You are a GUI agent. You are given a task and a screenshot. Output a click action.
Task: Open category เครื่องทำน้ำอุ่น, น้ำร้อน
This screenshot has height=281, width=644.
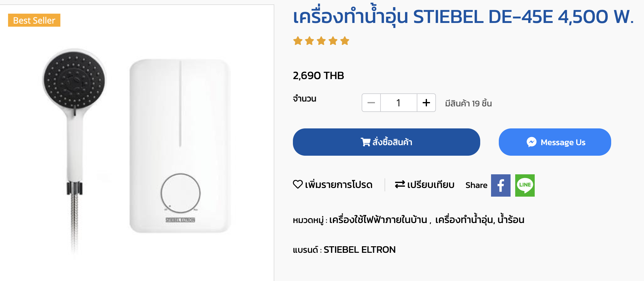(x=480, y=220)
